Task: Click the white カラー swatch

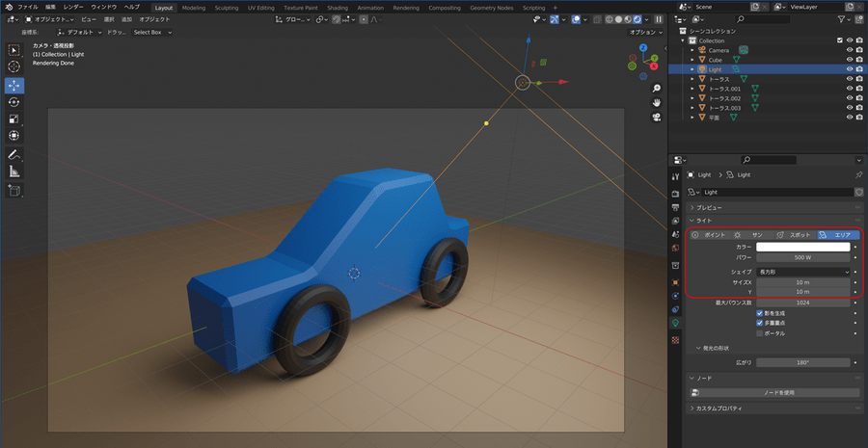Action: (803, 247)
